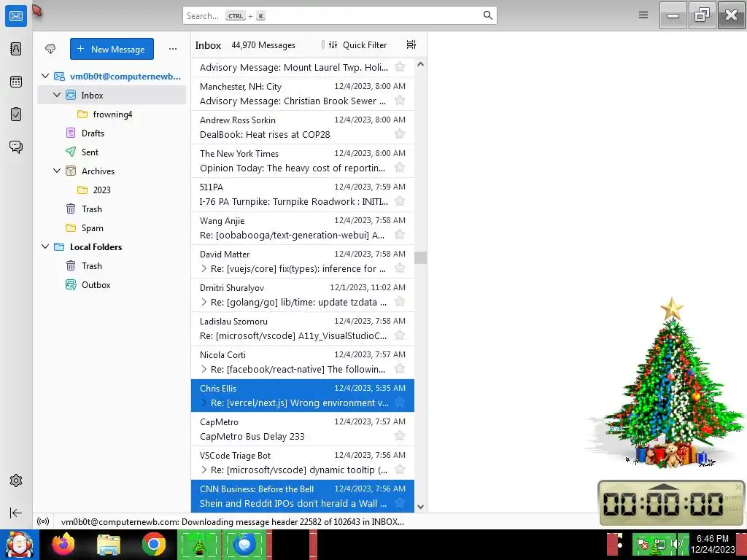Star the oobabooga text-generation-webui message
This screenshot has width=747, height=560.
[400, 235]
